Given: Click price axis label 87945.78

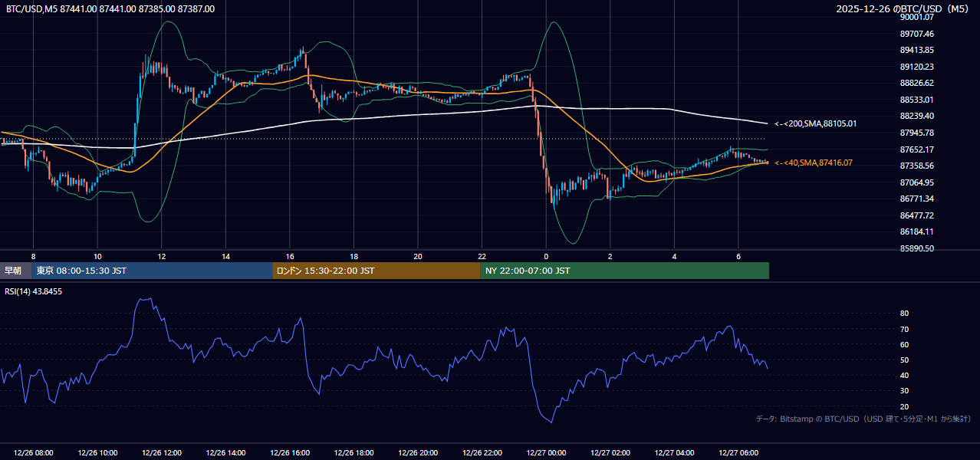Looking at the screenshot, I should pyautogui.click(x=916, y=133).
